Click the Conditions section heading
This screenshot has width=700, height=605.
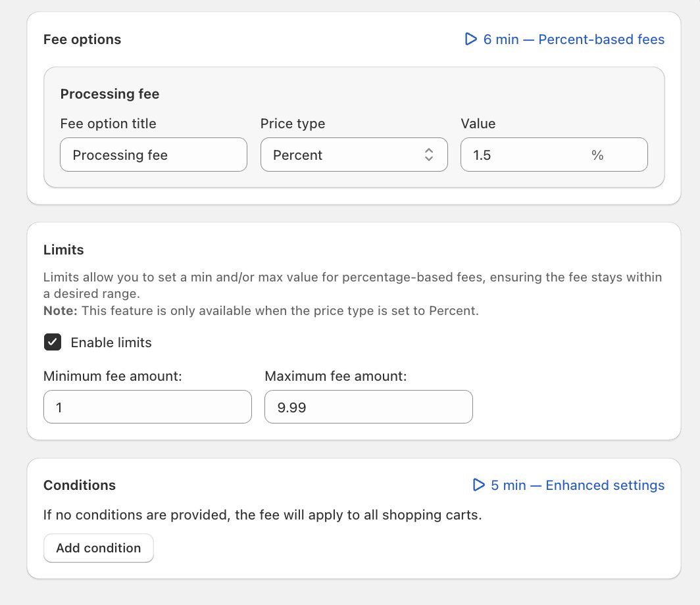[x=79, y=485]
